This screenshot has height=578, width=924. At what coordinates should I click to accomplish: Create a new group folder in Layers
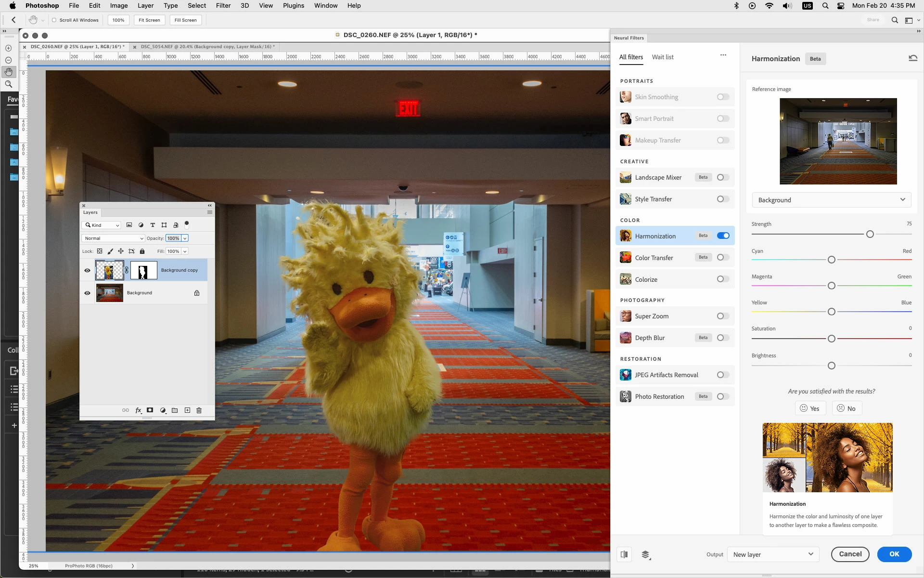(175, 410)
